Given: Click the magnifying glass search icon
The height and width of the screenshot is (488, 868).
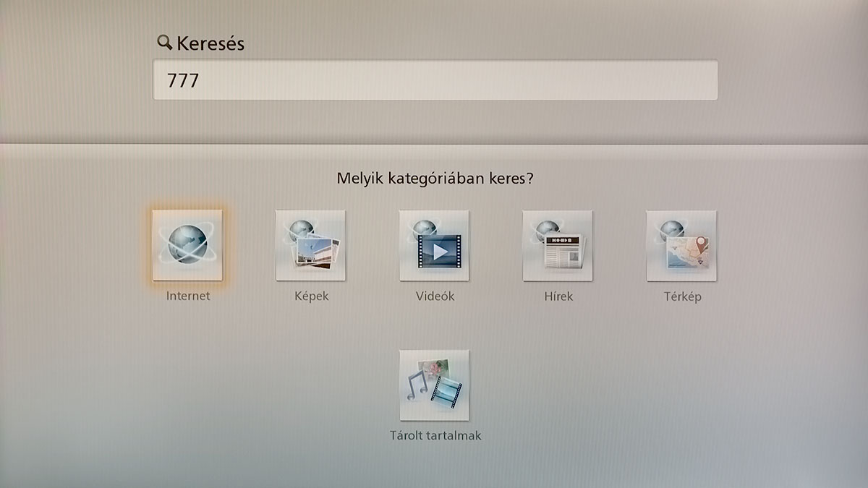Looking at the screenshot, I should click(x=164, y=43).
